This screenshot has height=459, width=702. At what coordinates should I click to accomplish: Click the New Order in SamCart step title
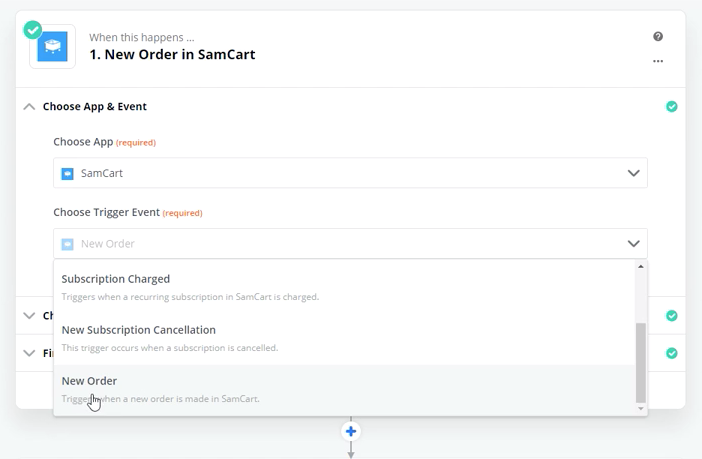click(172, 55)
